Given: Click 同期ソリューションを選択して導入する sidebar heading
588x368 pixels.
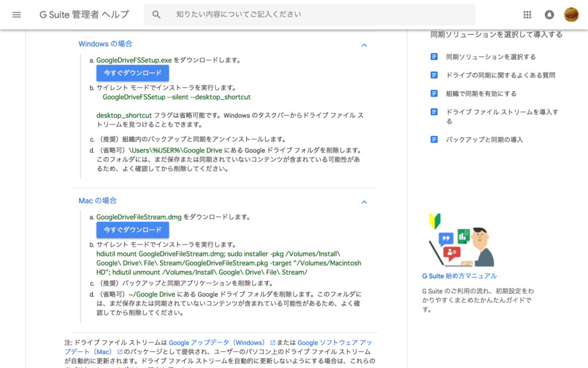Looking at the screenshot, I should (x=496, y=34).
